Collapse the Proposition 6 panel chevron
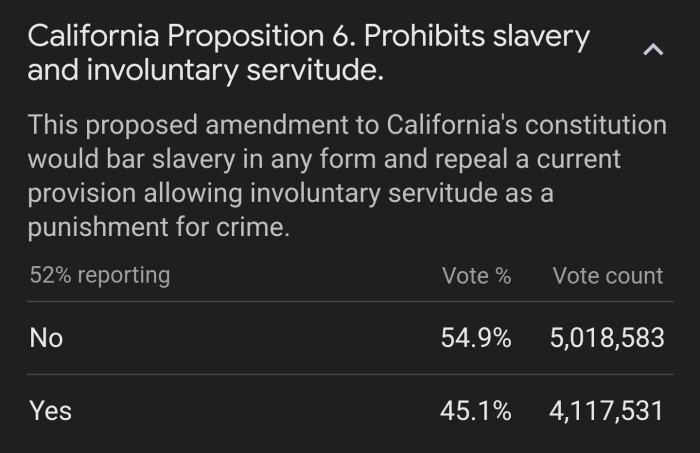The height and width of the screenshot is (453, 700). pos(654,50)
